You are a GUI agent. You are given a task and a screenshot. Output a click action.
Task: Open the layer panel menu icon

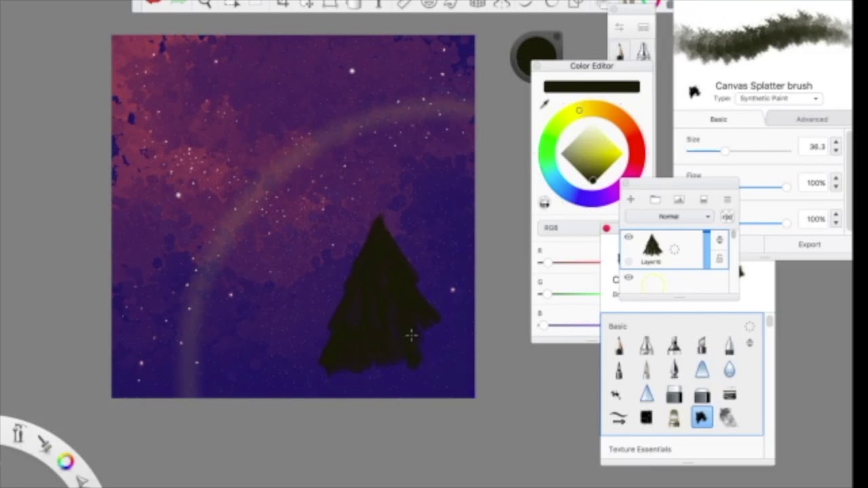tap(727, 199)
